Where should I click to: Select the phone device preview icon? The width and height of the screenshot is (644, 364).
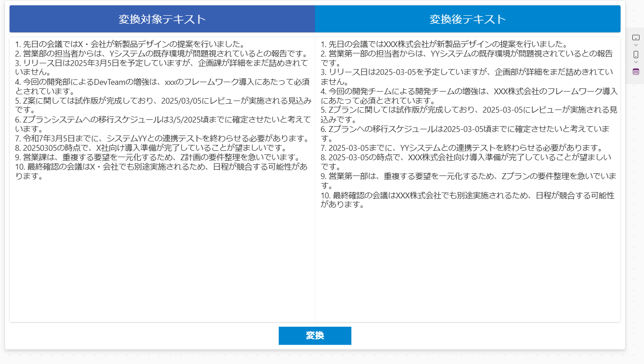point(635,54)
